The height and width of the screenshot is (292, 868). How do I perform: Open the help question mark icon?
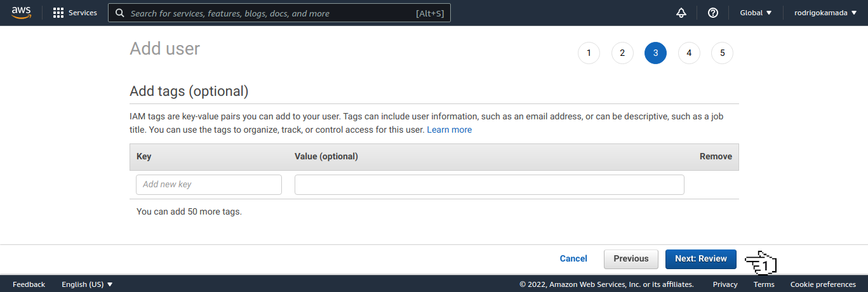tap(713, 13)
